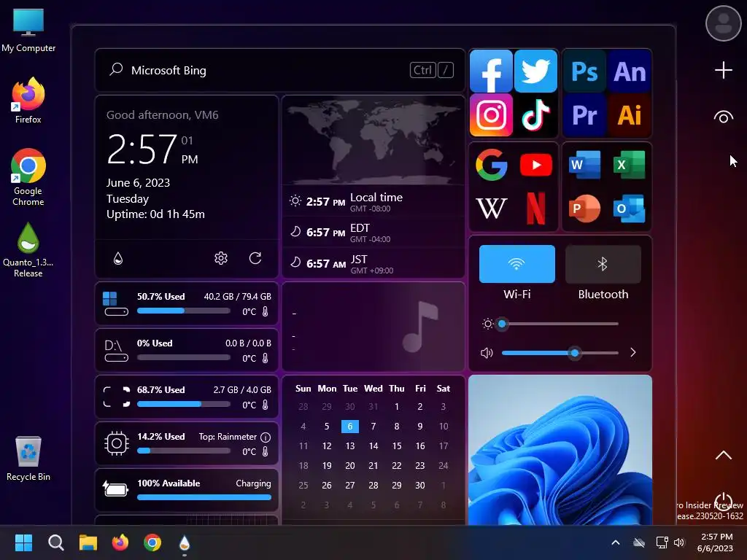
Task: Open the taskbar Search icon
Action: [55, 542]
